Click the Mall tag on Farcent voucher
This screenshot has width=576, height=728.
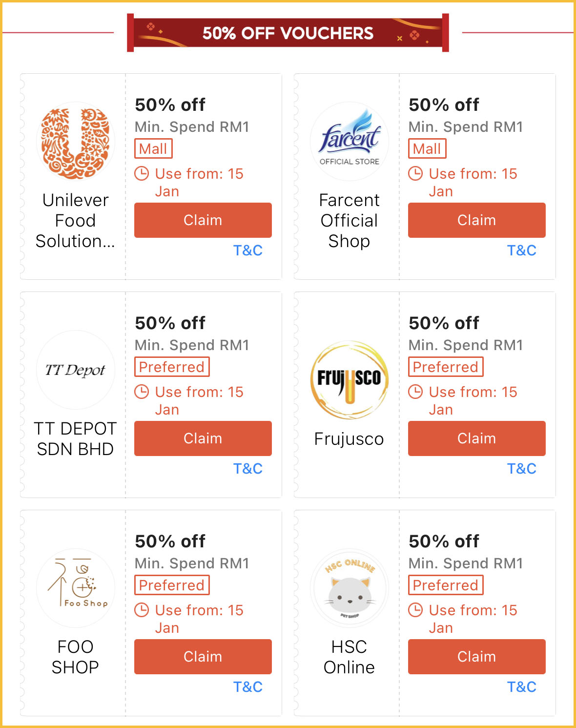point(427,149)
